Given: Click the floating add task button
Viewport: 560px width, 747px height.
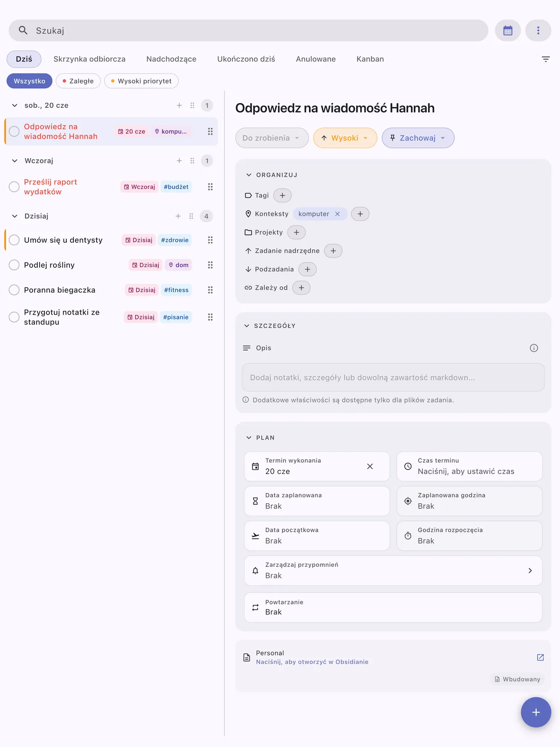Looking at the screenshot, I should (x=536, y=712).
